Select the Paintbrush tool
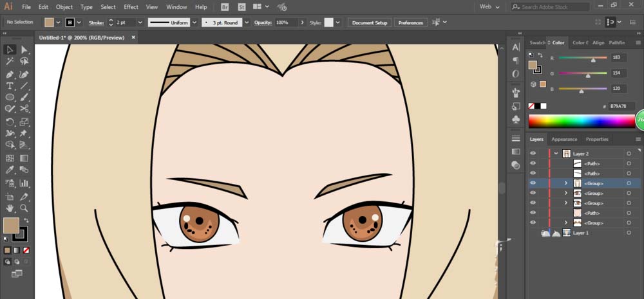This screenshot has height=299, width=644. [24, 97]
